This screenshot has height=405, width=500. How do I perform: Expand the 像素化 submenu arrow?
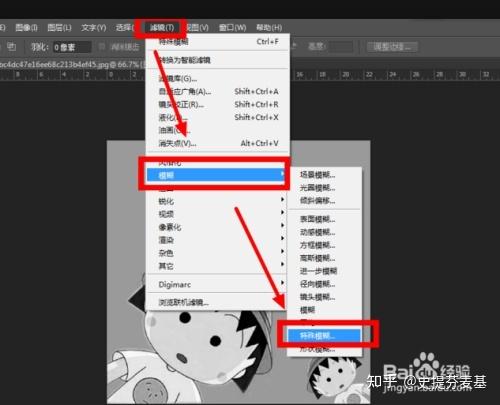click(282, 225)
